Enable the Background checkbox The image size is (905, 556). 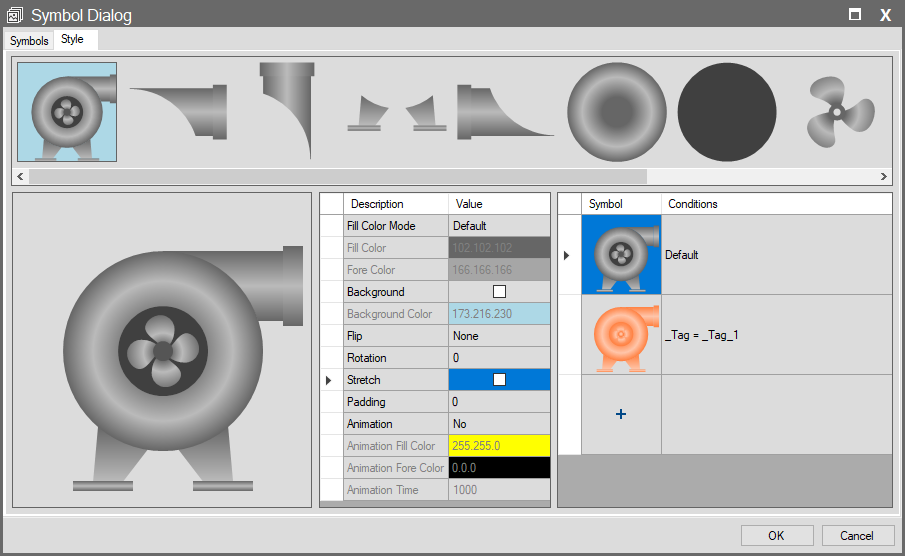pos(499,292)
